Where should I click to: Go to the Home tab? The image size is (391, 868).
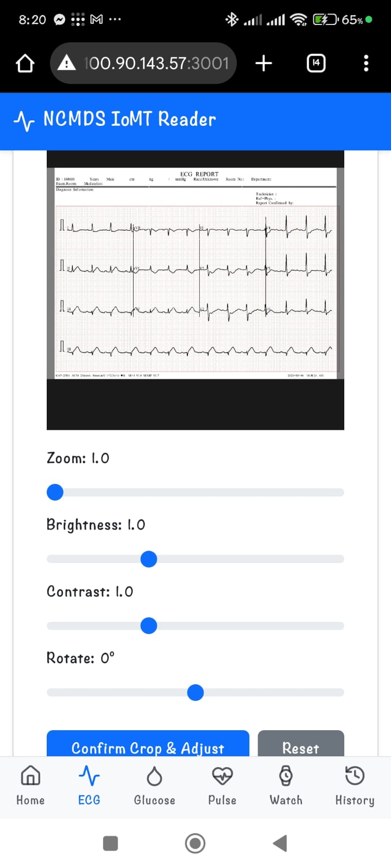tap(30, 786)
